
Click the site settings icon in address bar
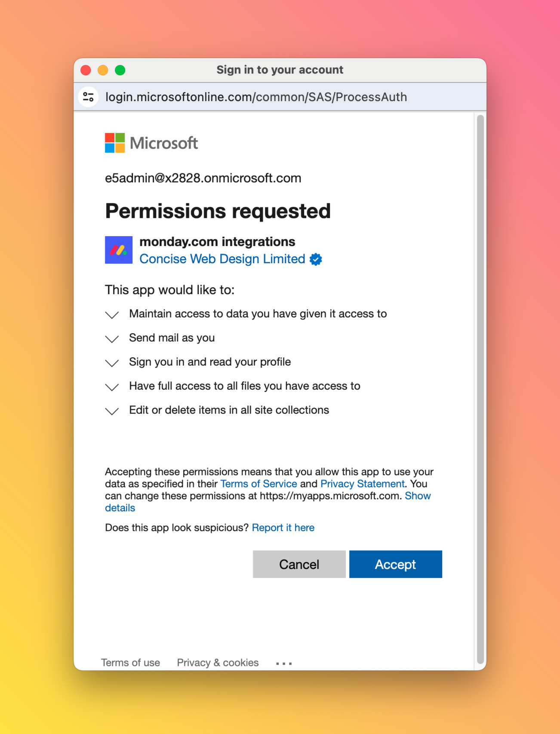(89, 97)
